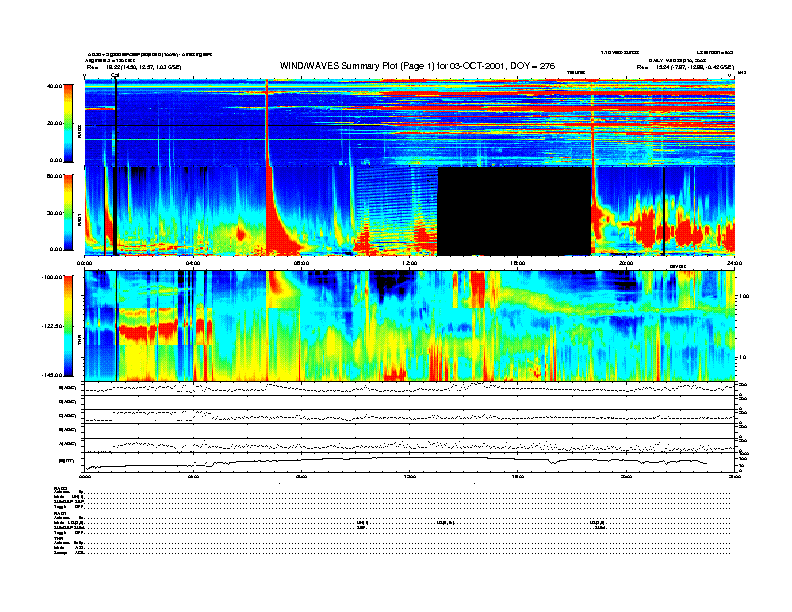
Task: Click the 40.00 tick on RAD2 color scale
Action: coord(54,87)
